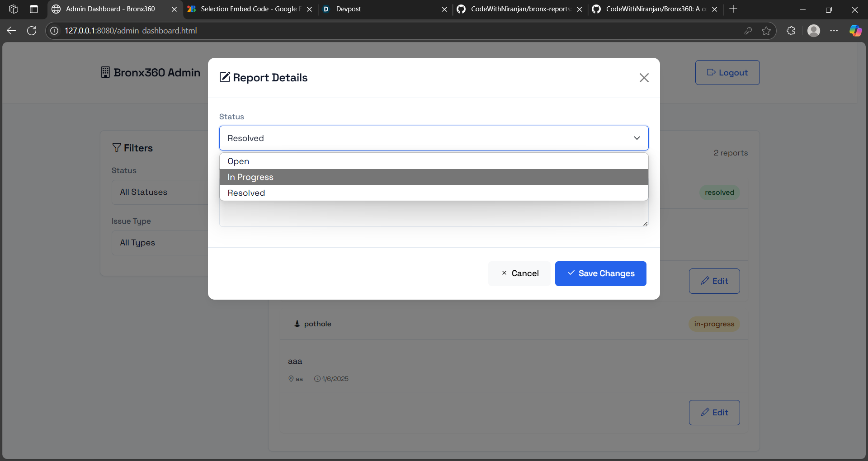Pick the Resolved option in the list

pos(434,193)
